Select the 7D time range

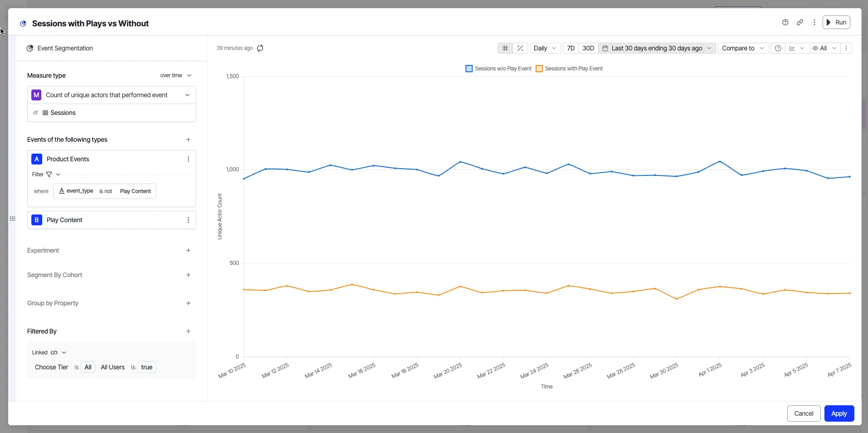pos(571,48)
